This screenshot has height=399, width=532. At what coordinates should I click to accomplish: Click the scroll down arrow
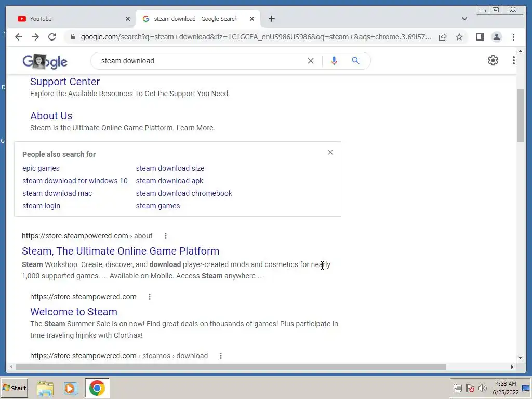(x=521, y=357)
